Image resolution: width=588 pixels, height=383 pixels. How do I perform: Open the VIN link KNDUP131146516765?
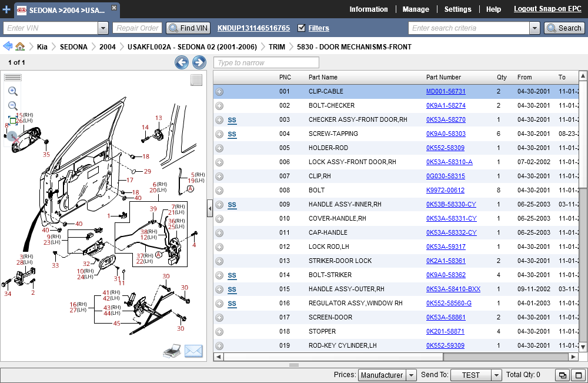[x=253, y=28]
